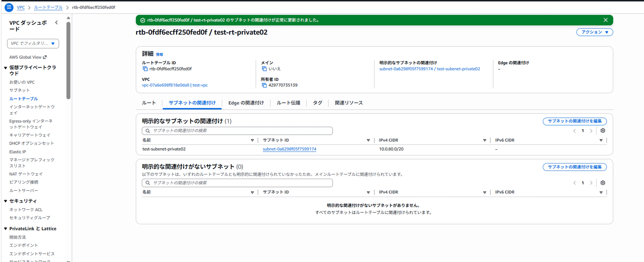The height and width of the screenshot is (262, 644).
Task: Click the VPC breadcrumb link
Action: pyautogui.click(x=21, y=7)
